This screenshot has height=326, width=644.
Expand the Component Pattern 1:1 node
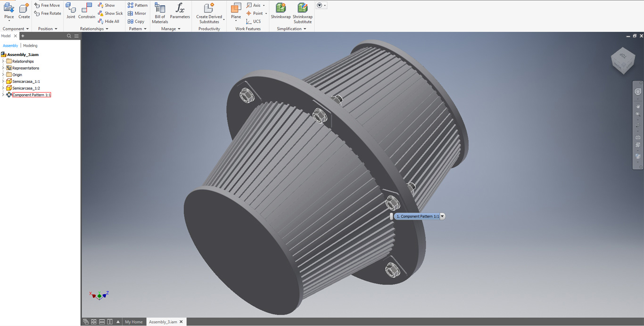(3, 95)
